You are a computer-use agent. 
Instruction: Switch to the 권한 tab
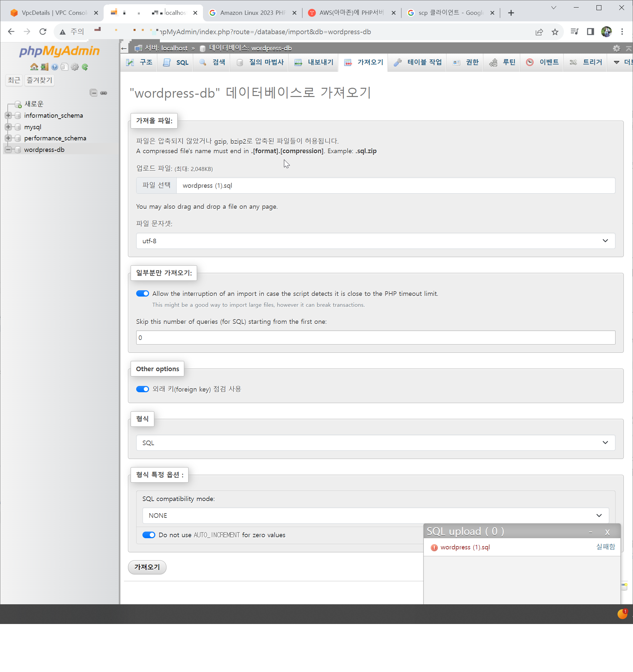[x=465, y=62]
